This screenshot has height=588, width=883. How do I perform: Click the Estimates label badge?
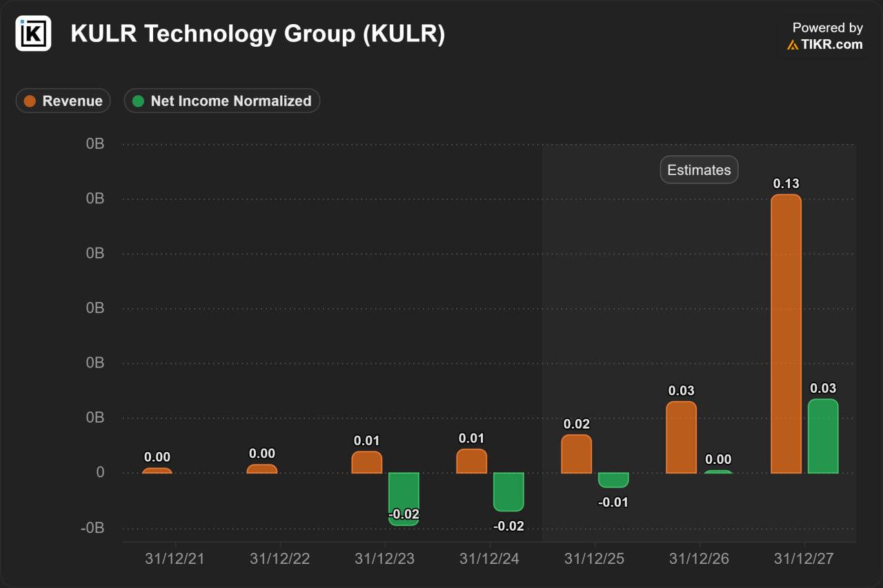699,170
